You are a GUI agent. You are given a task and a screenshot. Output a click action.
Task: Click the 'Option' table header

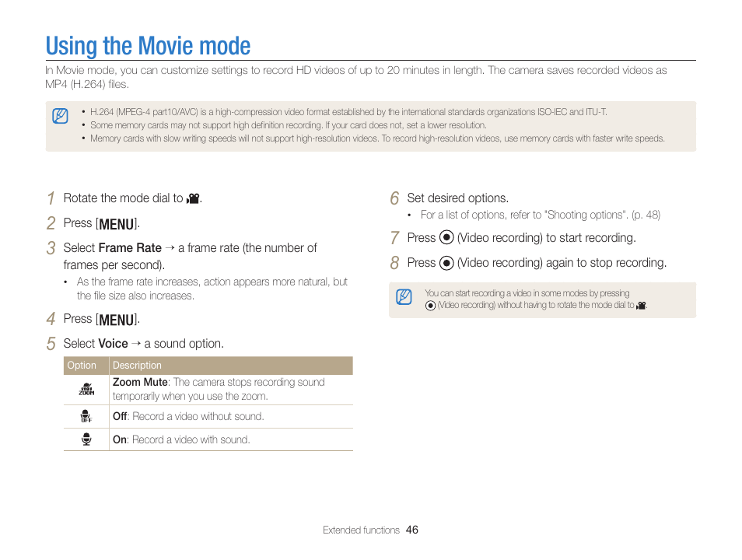82,365
